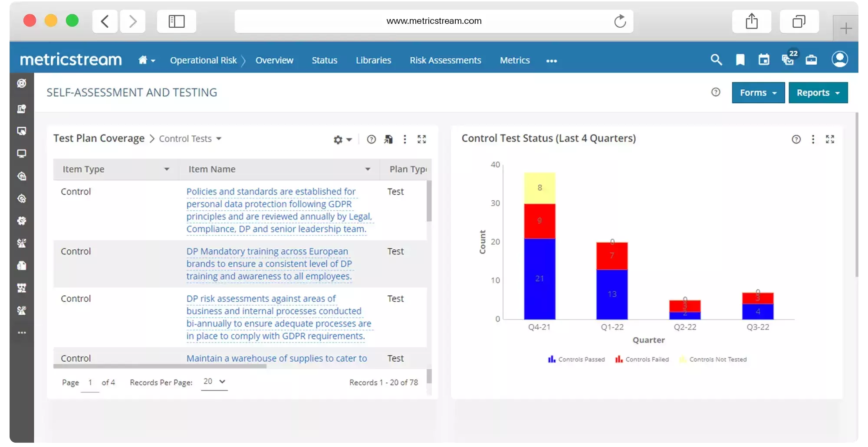Open the Operational Risk menu
Viewport: 868px width, 447px height.
coord(203,60)
